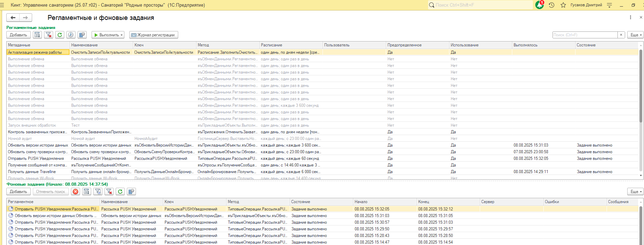
Task: Click the Поиск (Ctrl+F) search field
Action: coord(585,35)
